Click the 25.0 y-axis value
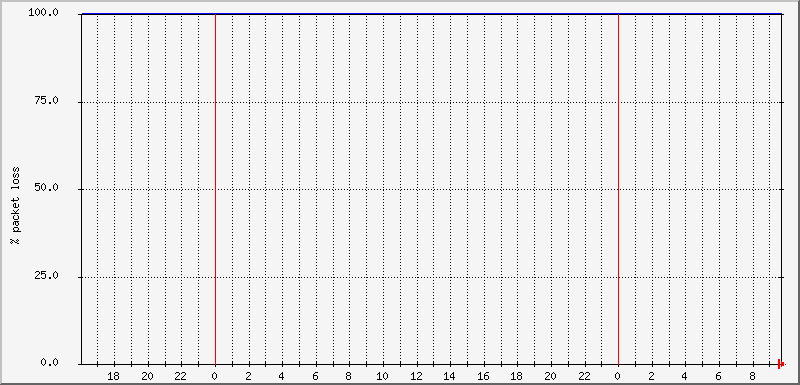 [47, 276]
